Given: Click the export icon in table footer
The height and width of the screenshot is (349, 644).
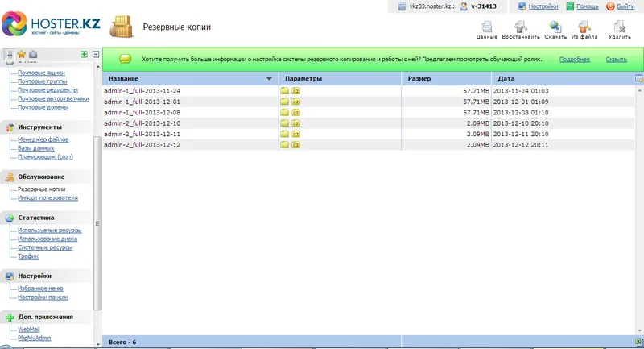Looking at the screenshot, I should point(638,342).
